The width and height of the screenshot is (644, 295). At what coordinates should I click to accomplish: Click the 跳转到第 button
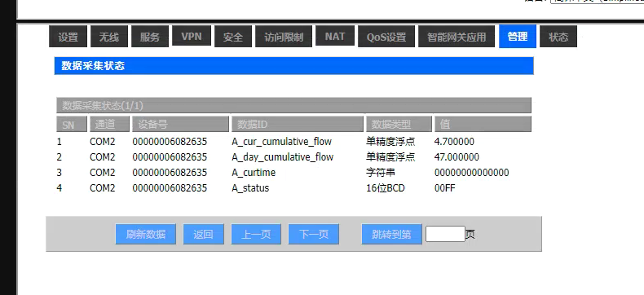(392, 234)
